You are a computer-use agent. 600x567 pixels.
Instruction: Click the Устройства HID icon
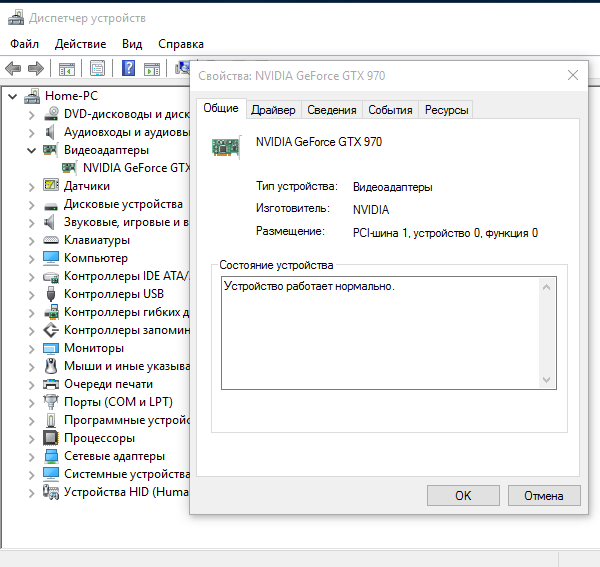pos(51,492)
